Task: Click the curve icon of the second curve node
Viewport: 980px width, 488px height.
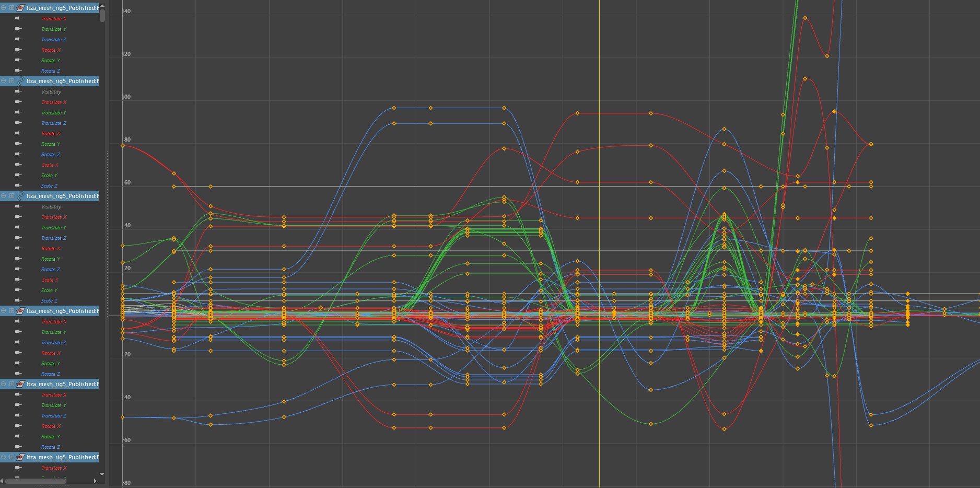Action: click(x=21, y=196)
